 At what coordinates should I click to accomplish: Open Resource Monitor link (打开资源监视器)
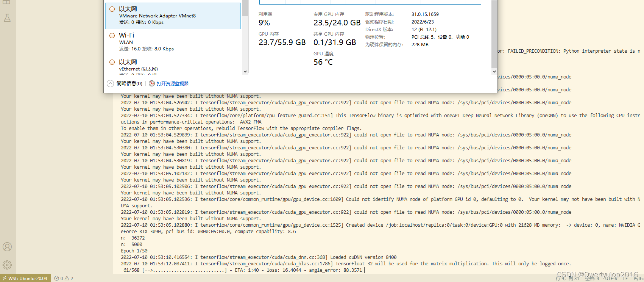pos(173,83)
